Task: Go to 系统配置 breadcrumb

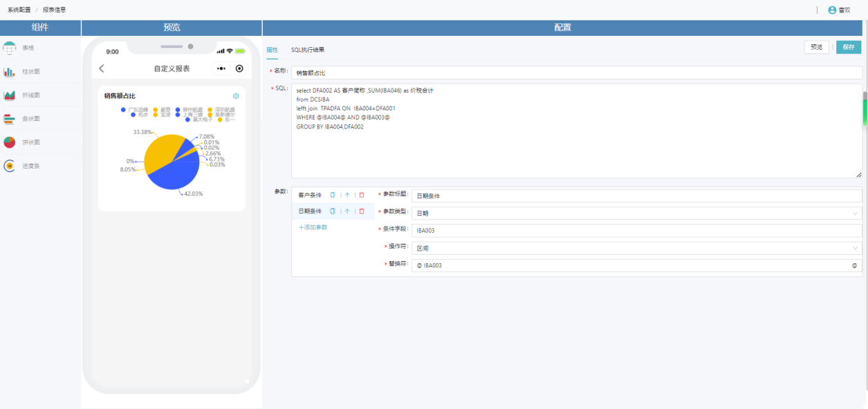Action: [19, 10]
